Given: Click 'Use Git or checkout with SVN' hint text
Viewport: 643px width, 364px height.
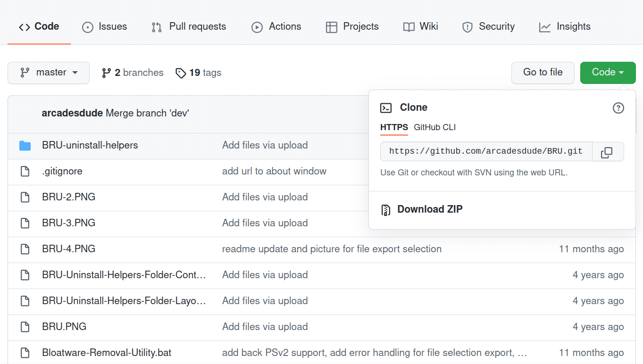Looking at the screenshot, I should (474, 173).
